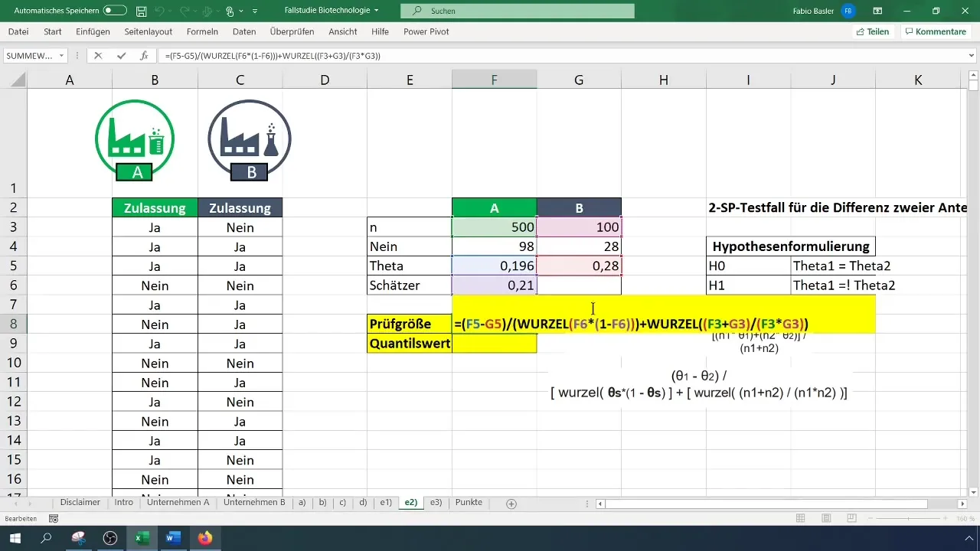Click the Quantilswert label cell
Image resolution: width=980 pixels, height=551 pixels.
(410, 344)
